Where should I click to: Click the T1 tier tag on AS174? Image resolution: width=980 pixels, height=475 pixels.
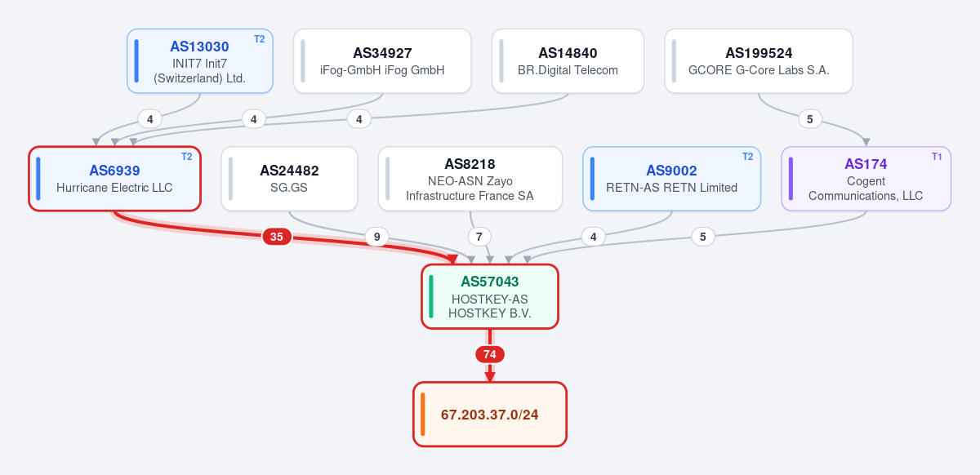(937, 157)
